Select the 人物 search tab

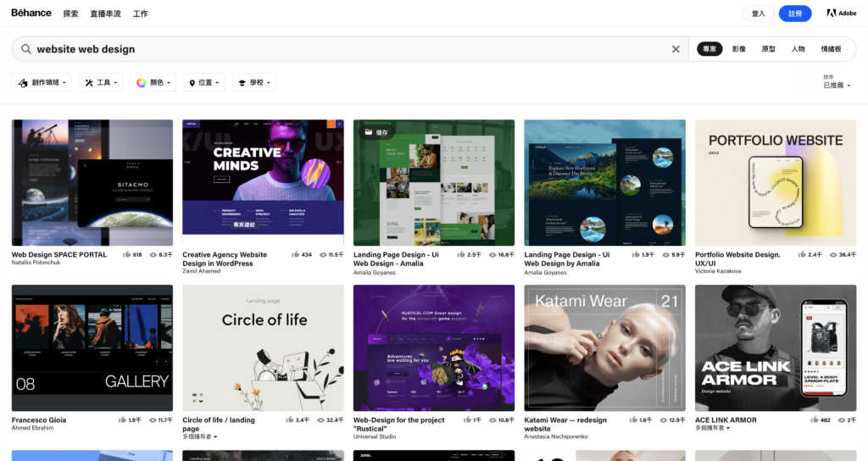798,49
